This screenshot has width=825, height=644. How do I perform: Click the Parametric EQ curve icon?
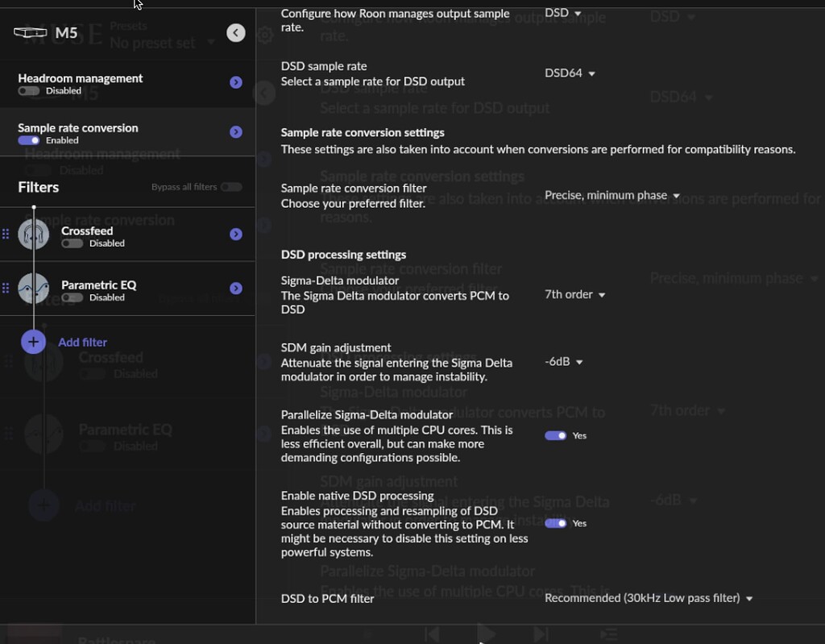tap(33, 289)
